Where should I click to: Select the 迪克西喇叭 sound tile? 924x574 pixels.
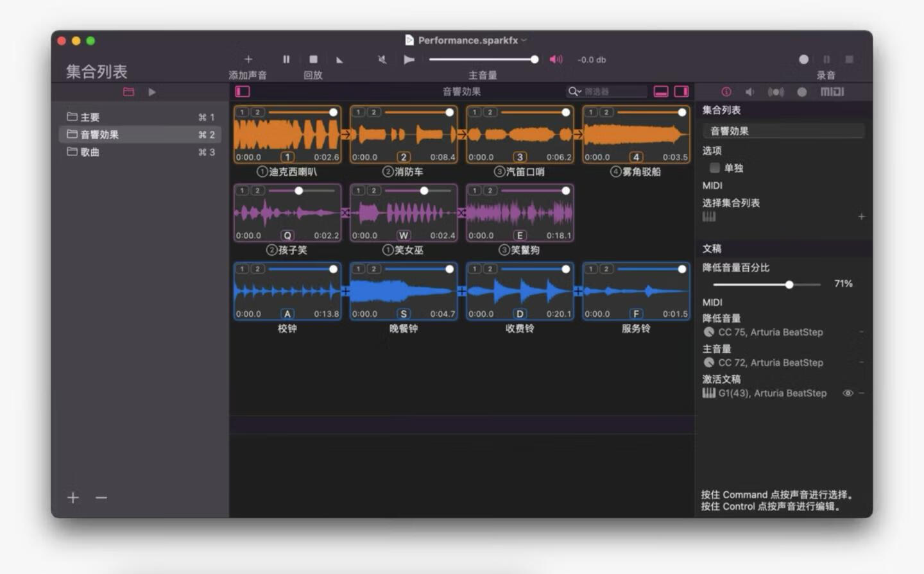287,135
